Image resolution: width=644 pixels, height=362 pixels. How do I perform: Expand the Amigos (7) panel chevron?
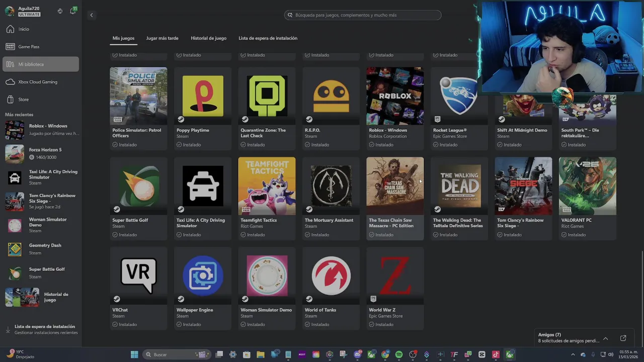tap(606, 338)
